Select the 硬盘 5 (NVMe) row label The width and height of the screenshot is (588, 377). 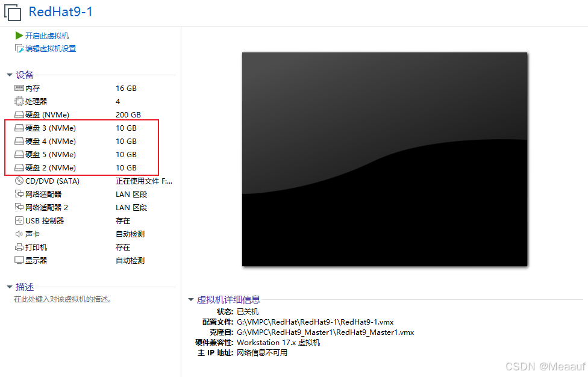coord(51,154)
